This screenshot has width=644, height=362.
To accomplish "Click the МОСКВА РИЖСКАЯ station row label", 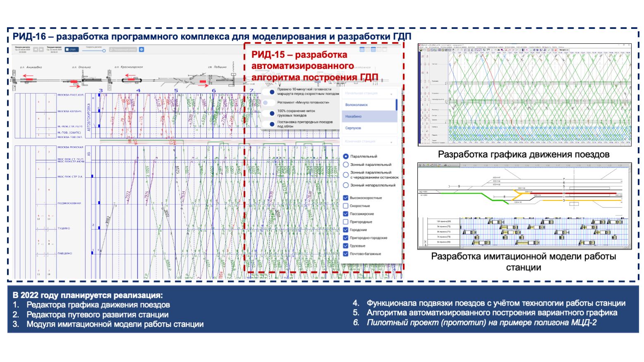I will point(70,147).
